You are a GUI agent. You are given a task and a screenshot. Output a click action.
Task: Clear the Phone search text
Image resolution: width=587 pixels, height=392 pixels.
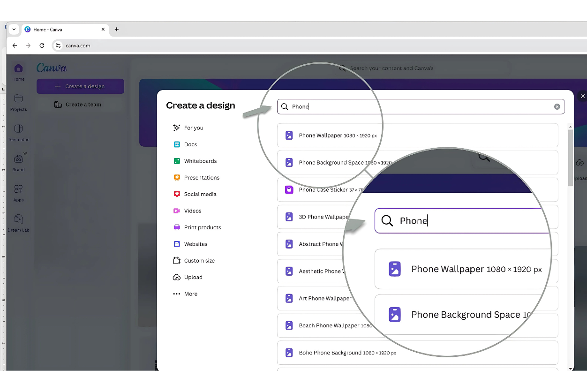557,106
